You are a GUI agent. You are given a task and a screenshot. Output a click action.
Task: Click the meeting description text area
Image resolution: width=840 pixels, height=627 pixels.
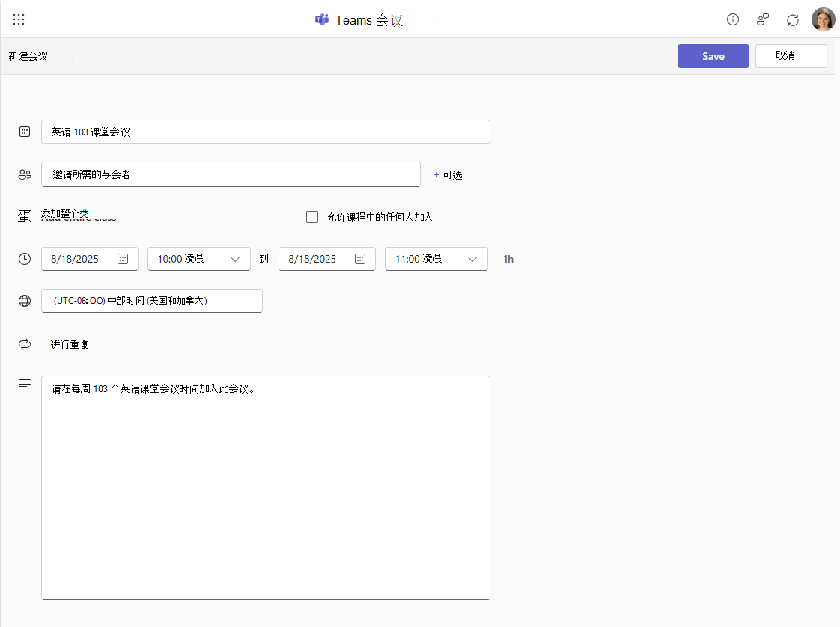(266, 488)
